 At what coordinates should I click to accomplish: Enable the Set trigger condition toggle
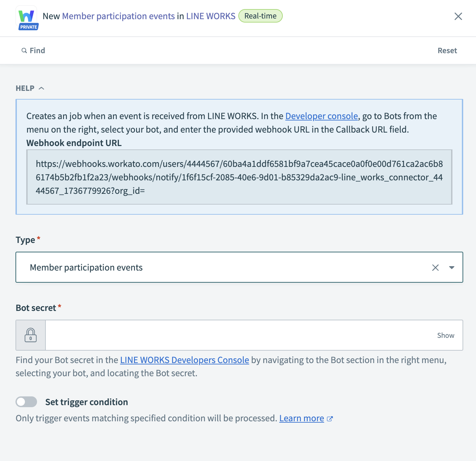26,402
